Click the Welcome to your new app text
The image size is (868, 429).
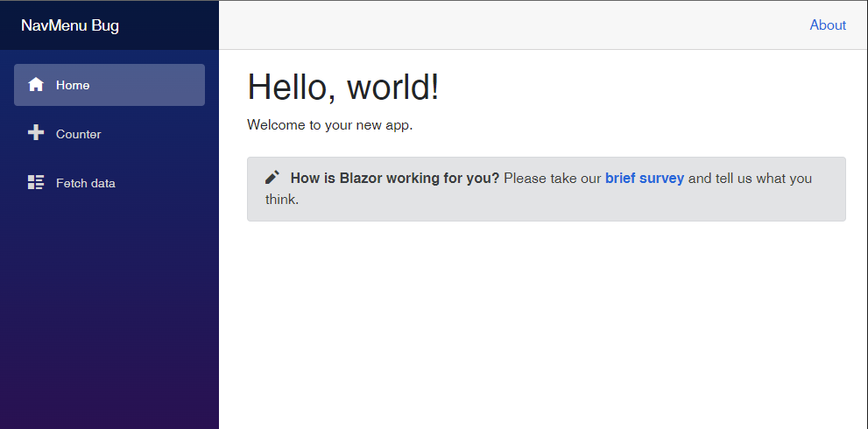(x=329, y=124)
